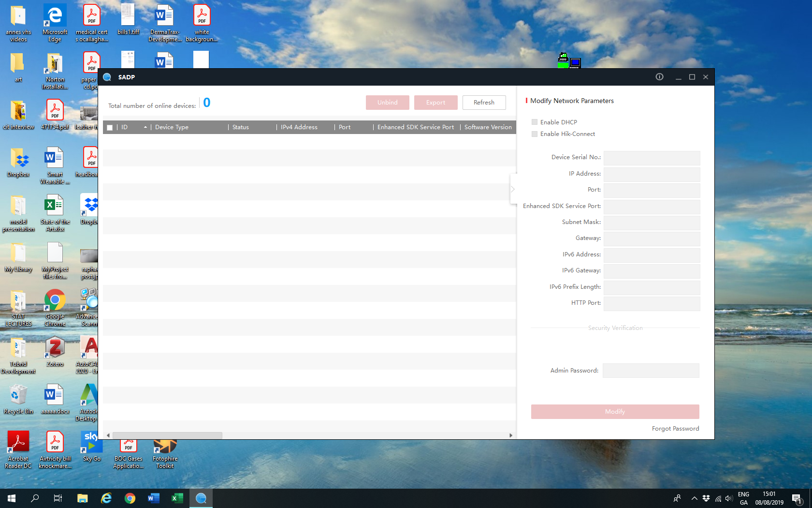Image resolution: width=812 pixels, height=508 pixels.
Task: Sort by the Device Type column header
Action: click(x=172, y=127)
